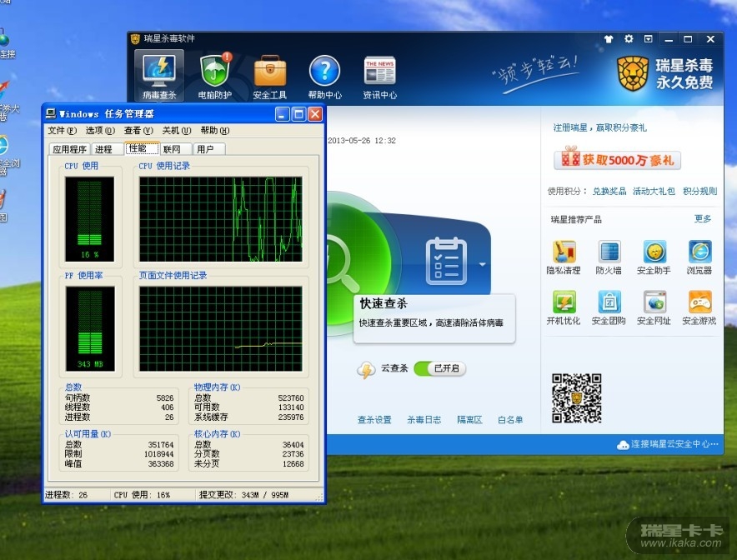Open 安全网址 safe sites icon
737x560 pixels.
[x=654, y=307]
